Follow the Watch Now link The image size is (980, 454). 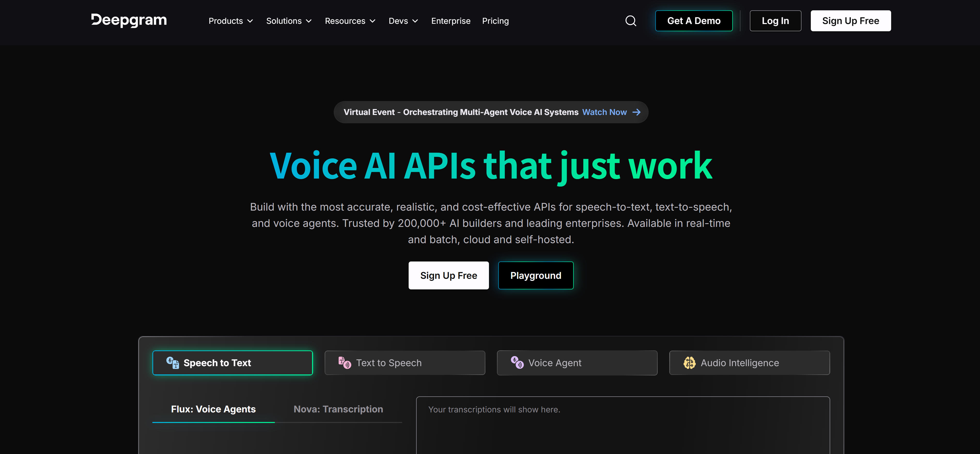tap(604, 112)
